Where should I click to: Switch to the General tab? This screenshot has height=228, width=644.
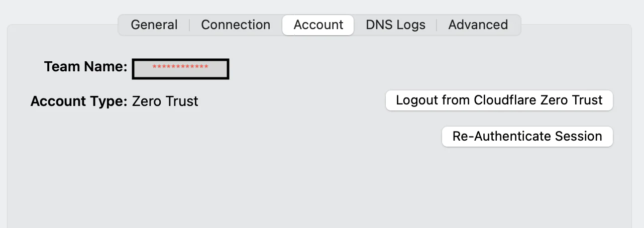click(154, 25)
